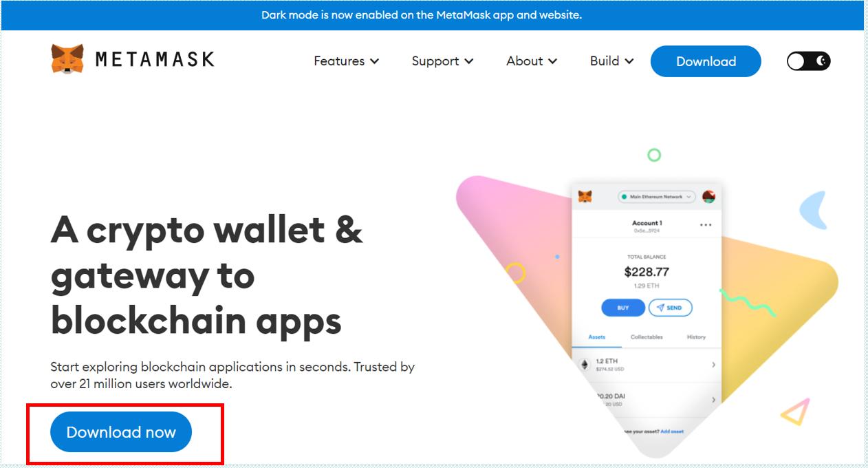Click the arrow next to 1.2 ETH asset
This screenshot has width=868, height=468.
tap(713, 365)
